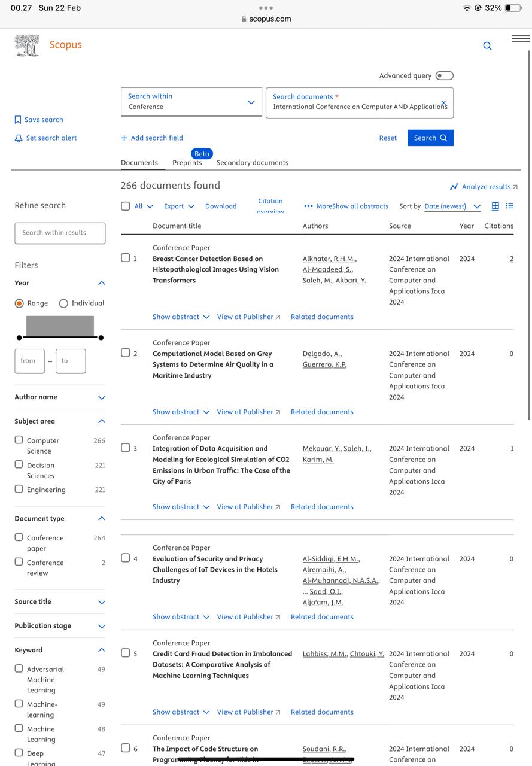Check the Computer Science subject checkbox

point(19,440)
